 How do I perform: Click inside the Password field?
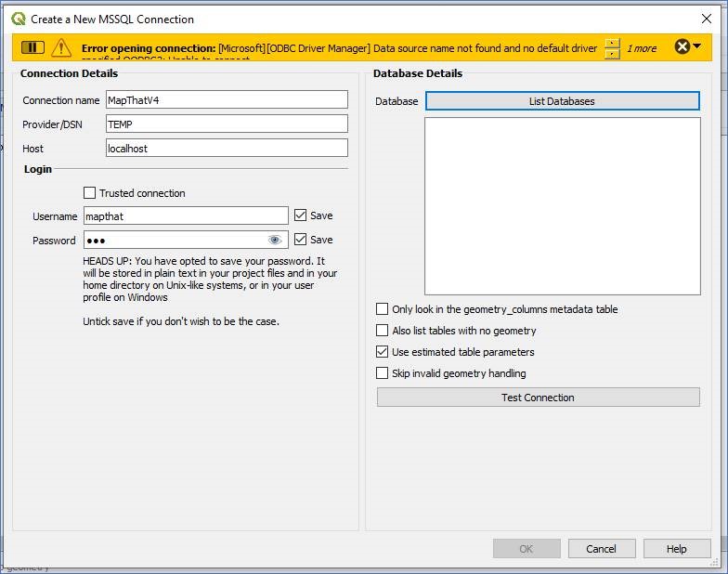pos(186,240)
